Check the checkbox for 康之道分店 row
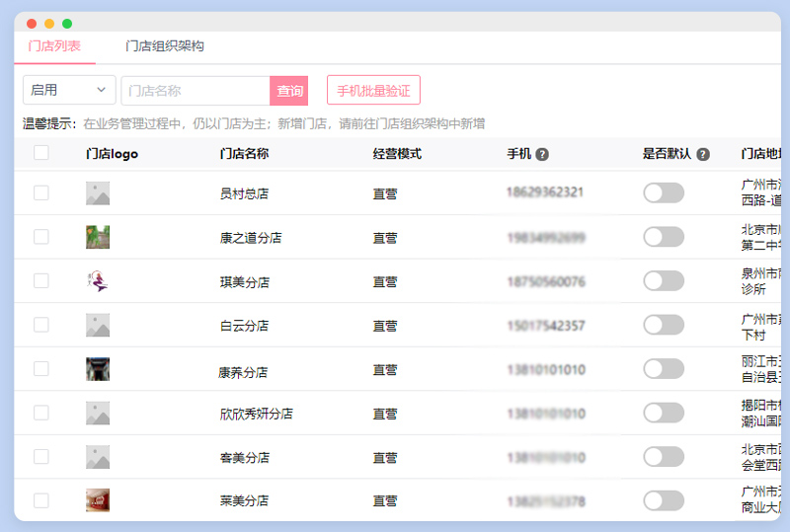The height and width of the screenshot is (532, 790). coord(41,237)
